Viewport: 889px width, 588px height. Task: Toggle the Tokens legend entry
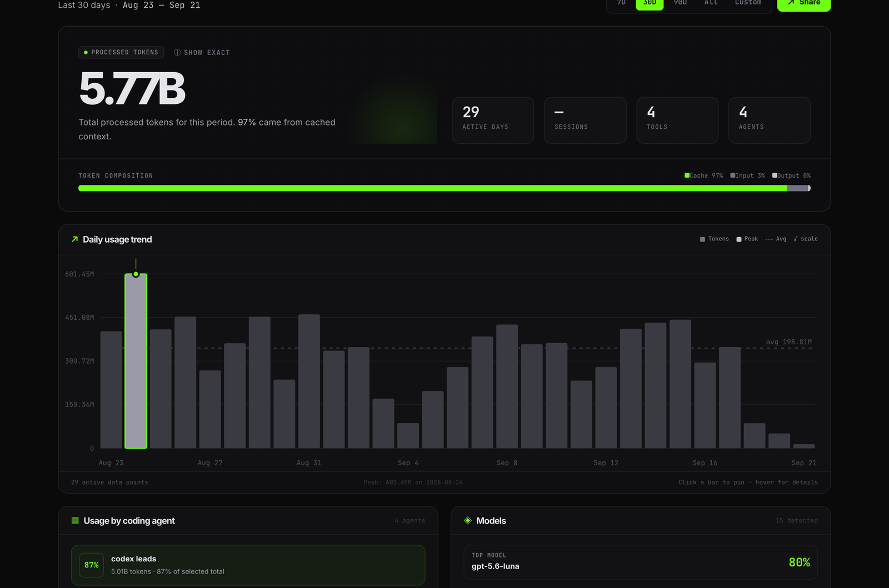point(715,239)
